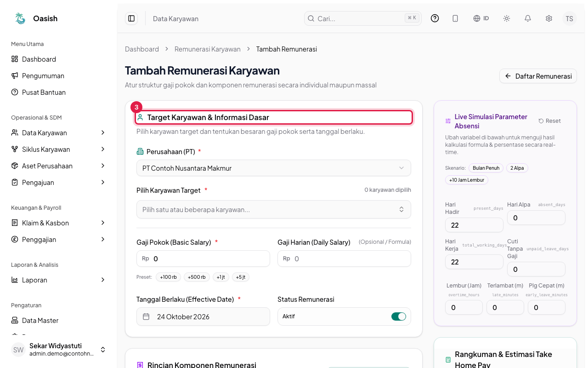Open the Perusahaan (PT) dropdown

point(274,168)
